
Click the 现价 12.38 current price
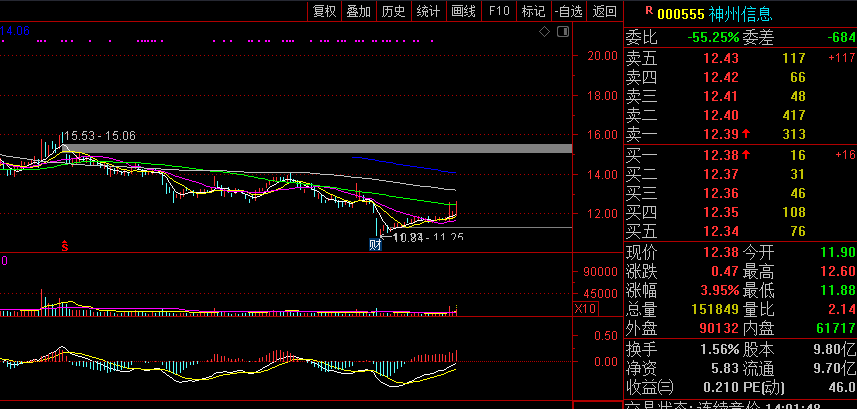[721, 253]
